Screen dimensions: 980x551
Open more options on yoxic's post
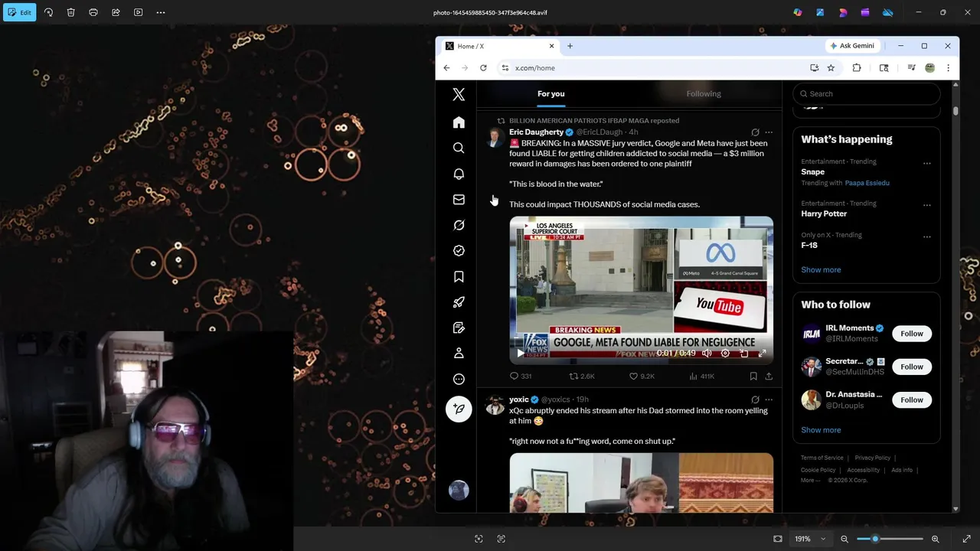(x=769, y=399)
